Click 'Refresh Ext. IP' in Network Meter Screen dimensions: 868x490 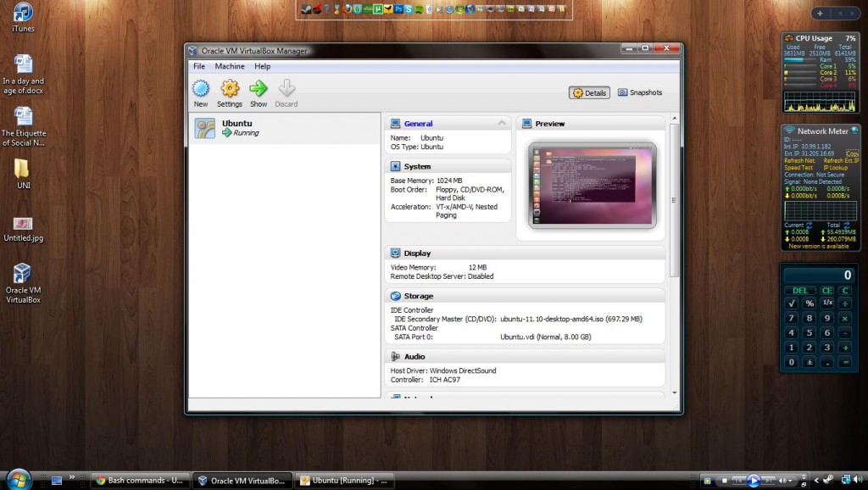click(x=841, y=160)
